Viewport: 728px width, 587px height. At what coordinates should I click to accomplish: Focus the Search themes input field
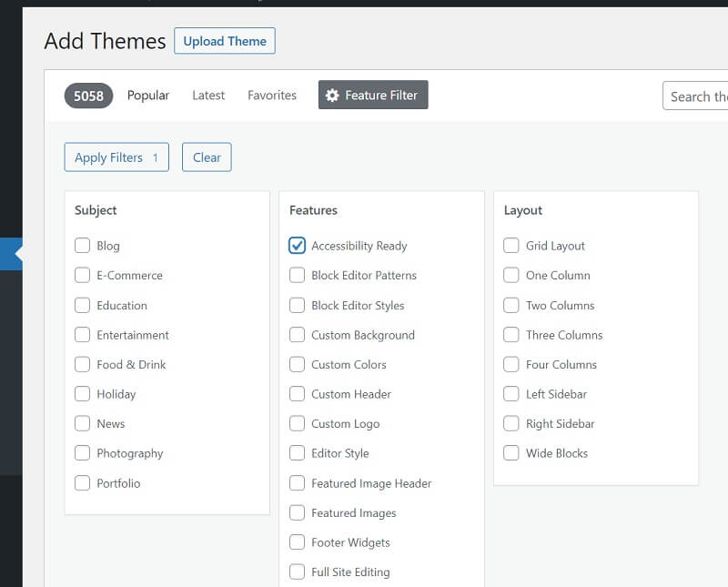click(695, 96)
